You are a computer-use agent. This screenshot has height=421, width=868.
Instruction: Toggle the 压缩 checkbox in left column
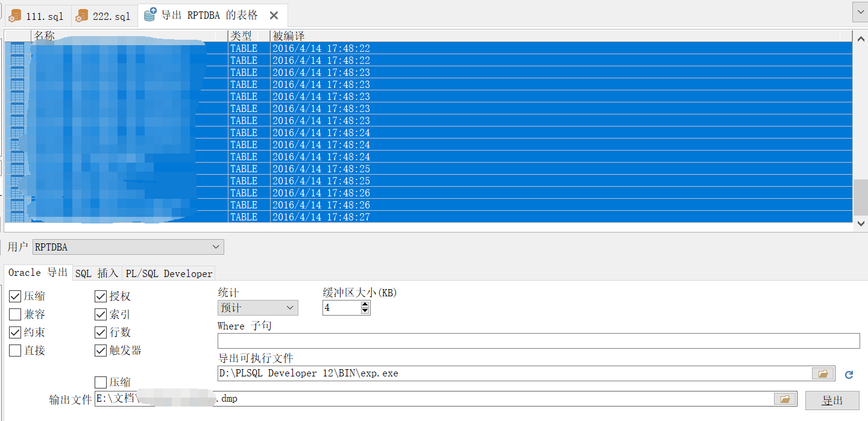coord(15,296)
